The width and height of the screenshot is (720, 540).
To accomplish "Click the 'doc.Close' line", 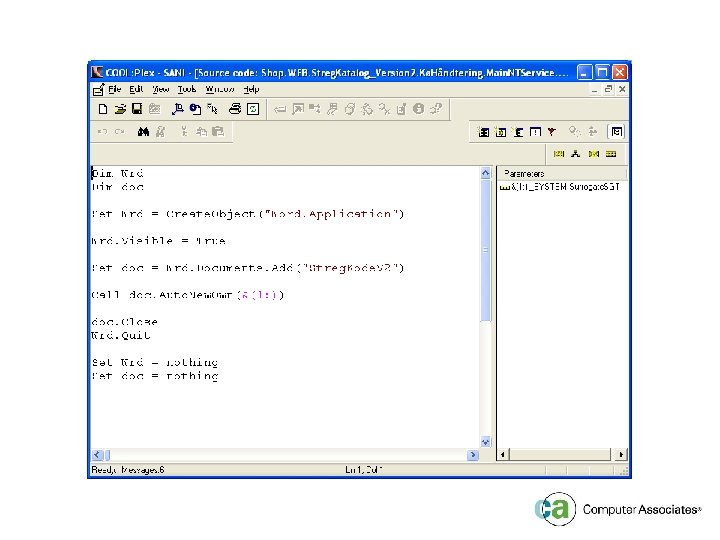I will click(x=124, y=321).
